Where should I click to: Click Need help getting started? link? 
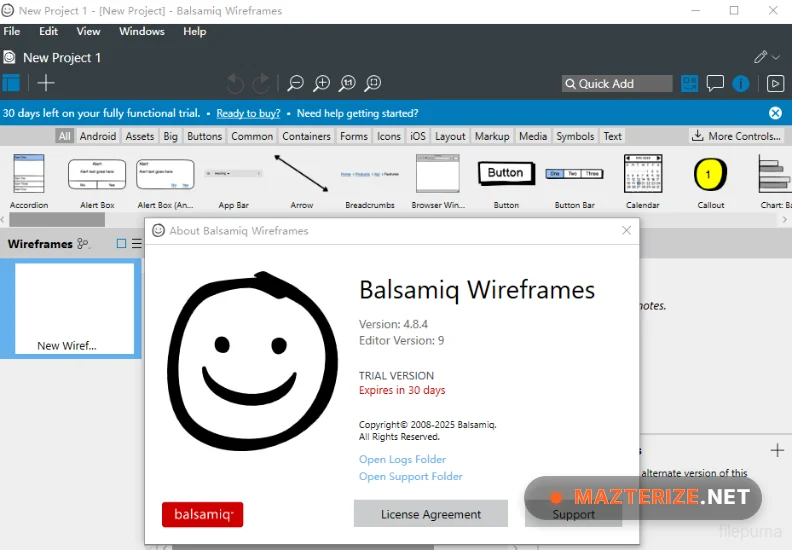click(358, 113)
